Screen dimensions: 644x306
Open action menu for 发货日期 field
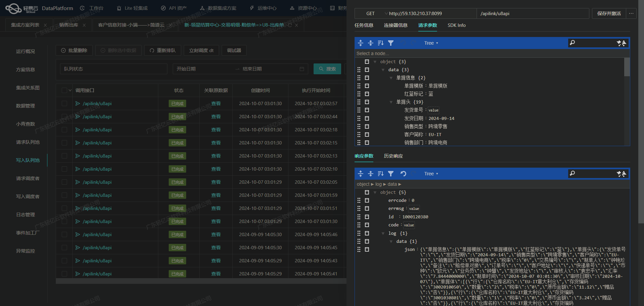367,118
